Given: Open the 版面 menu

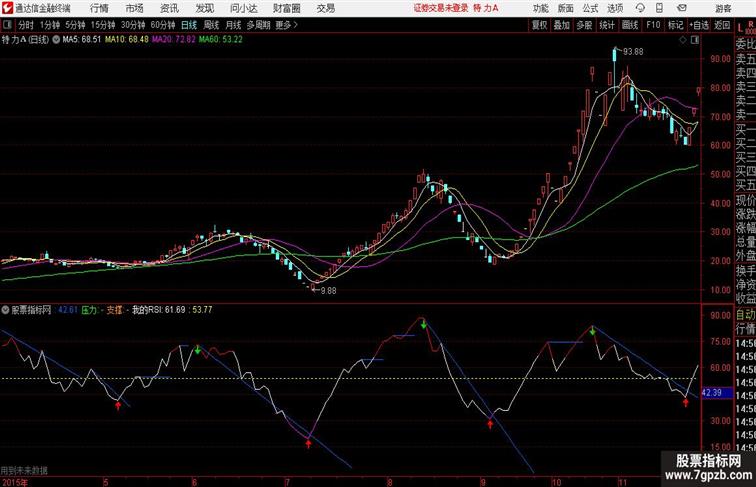Looking at the screenshot, I should pyautogui.click(x=566, y=8).
